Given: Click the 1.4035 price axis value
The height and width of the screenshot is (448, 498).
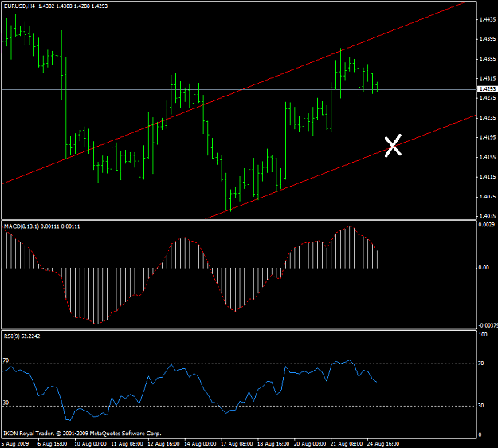Looking at the screenshot, I should tap(488, 216).
